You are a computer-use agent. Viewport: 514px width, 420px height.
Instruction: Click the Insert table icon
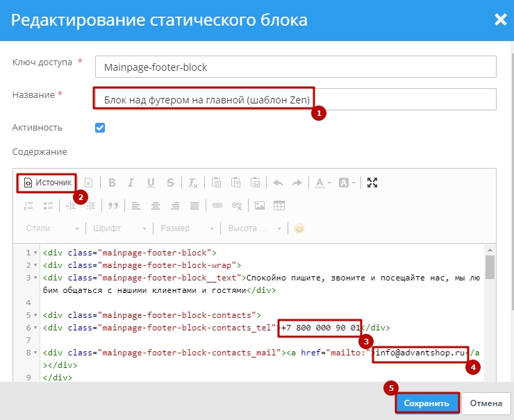(x=279, y=205)
